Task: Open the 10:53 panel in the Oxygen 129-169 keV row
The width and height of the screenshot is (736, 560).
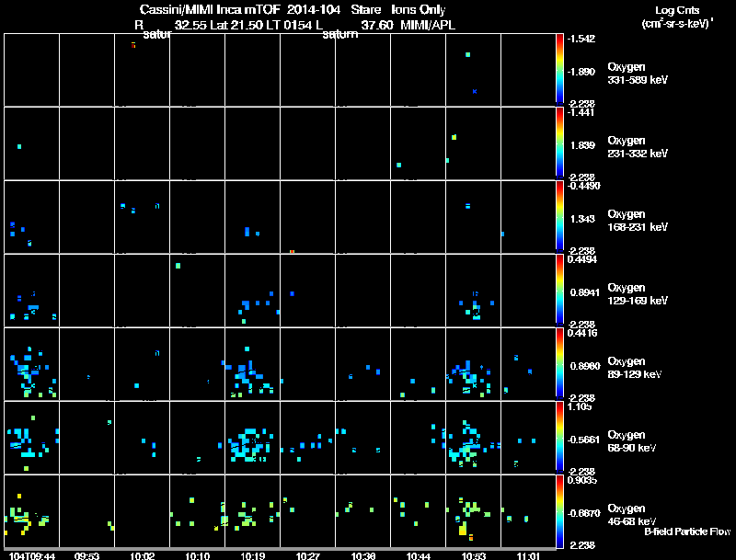Action: coord(473,290)
